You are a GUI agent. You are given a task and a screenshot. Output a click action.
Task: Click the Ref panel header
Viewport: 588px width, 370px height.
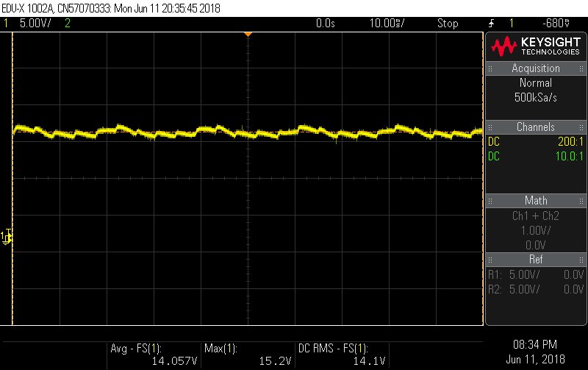[x=536, y=260]
